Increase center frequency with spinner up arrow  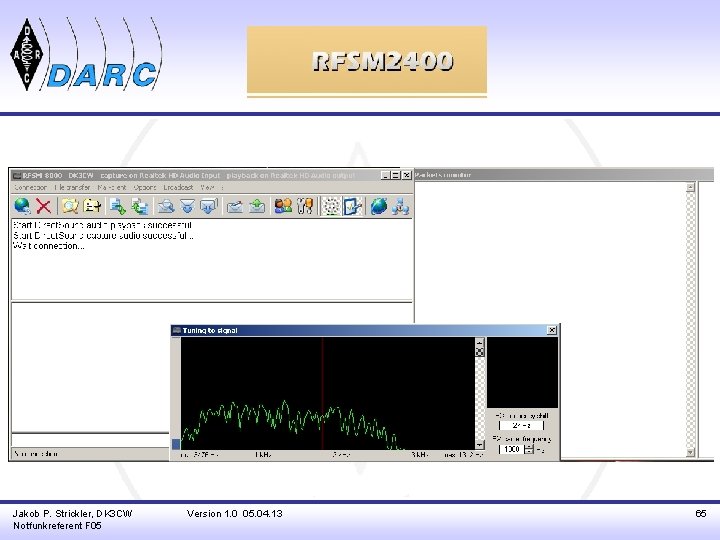point(529,447)
